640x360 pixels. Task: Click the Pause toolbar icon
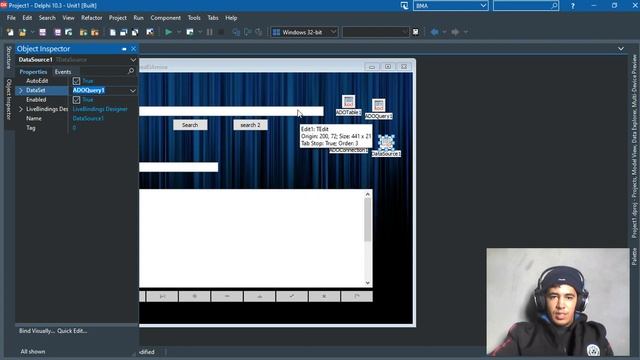click(209, 32)
